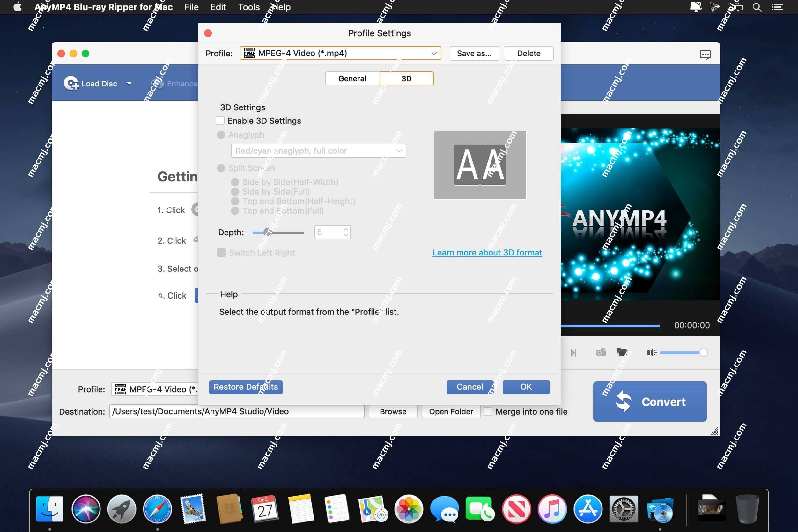The height and width of the screenshot is (532, 798).
Task: Open Messages app in Dock
Action: [x=445, y=509]
